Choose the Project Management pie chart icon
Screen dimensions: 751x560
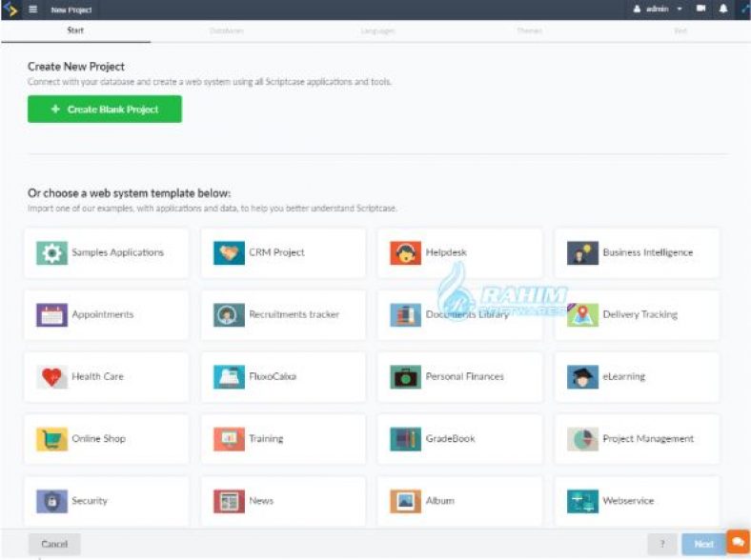582,439
